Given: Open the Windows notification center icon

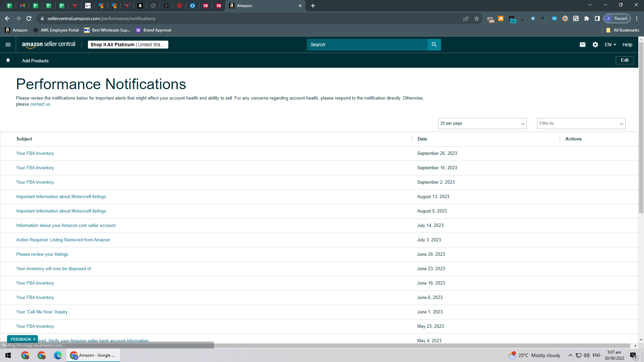Looking at the screenshot, I should (x=633, y=356).
